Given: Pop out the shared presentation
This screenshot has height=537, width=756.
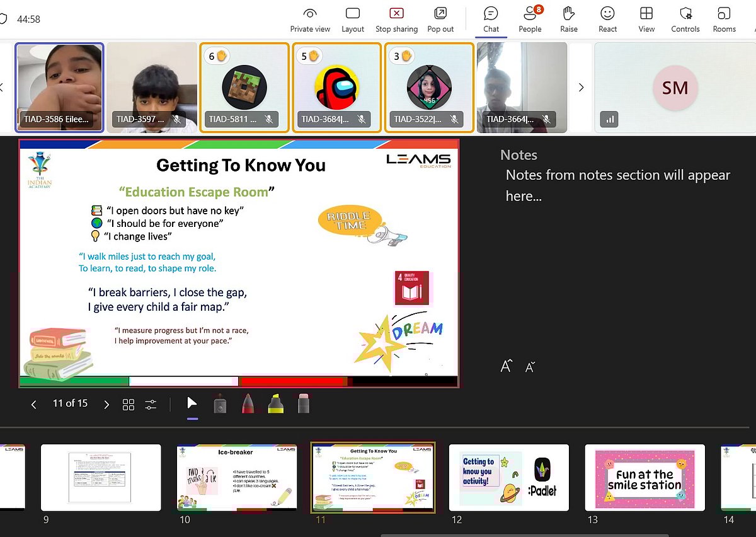Looking at the screenshot, I should tap(440, 20).
